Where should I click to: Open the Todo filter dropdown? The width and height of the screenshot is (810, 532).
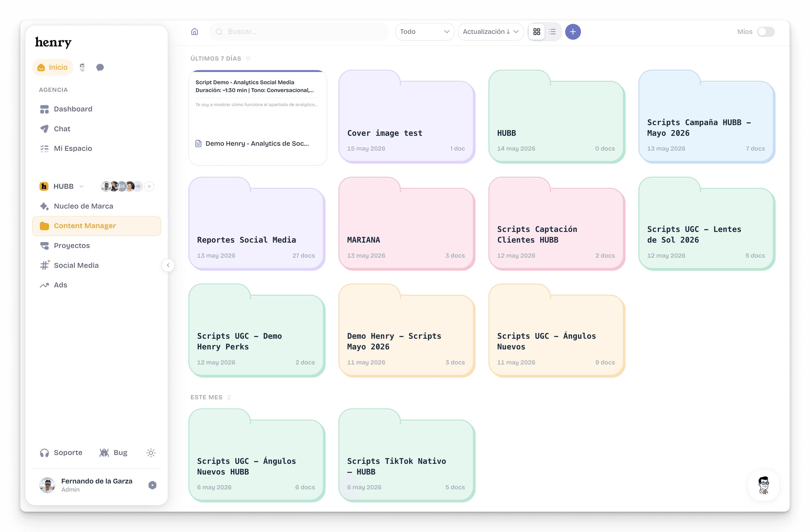pyautogui.click(x=424, y=32)
